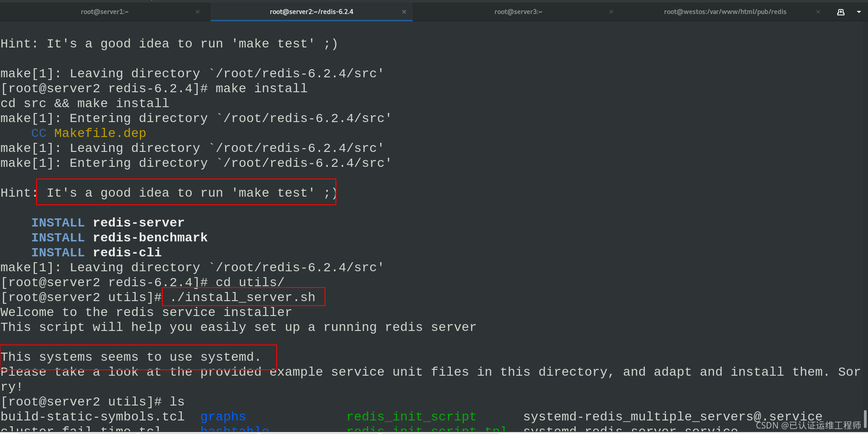Click the './install_server.sh' command

click(x=243, y=297)
